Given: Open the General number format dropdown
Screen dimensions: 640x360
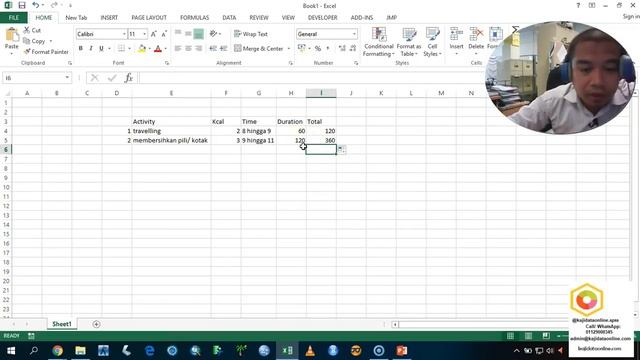Looking at the screenshot, I should tap(354, 34).
